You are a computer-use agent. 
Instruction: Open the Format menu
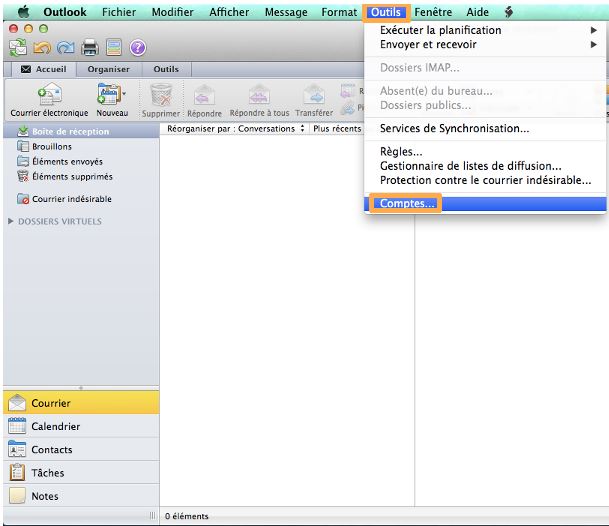(339, 12)
